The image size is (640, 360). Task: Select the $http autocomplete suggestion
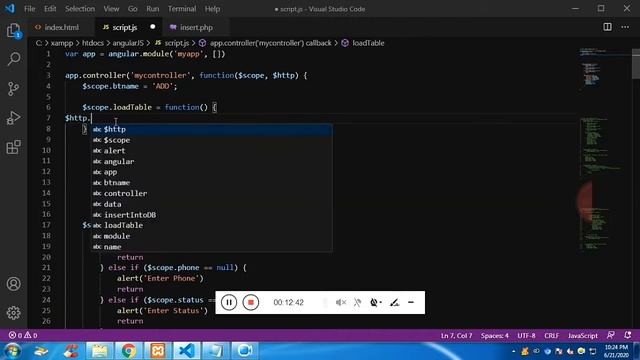tap(211, 129)
